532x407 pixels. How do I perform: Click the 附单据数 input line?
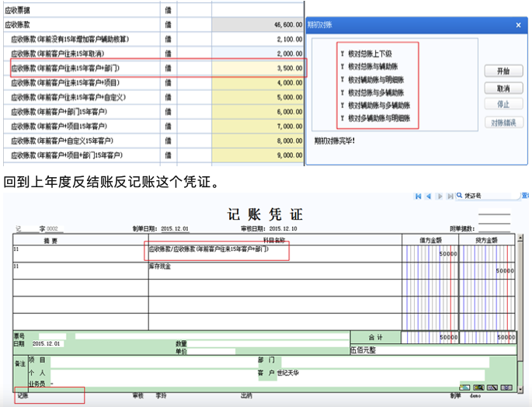(x=494, y=228)
